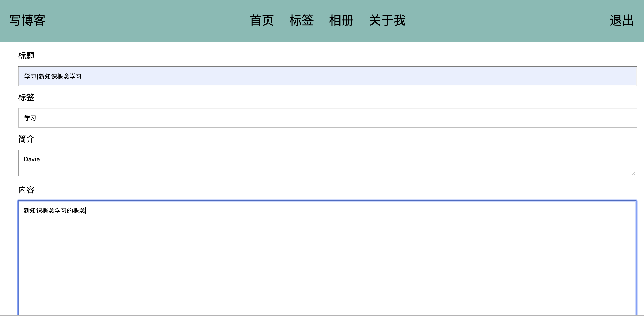The height and width of the screenshot is (316, 644).
Task: Click the 标题 field label
Action: [26, 55]
